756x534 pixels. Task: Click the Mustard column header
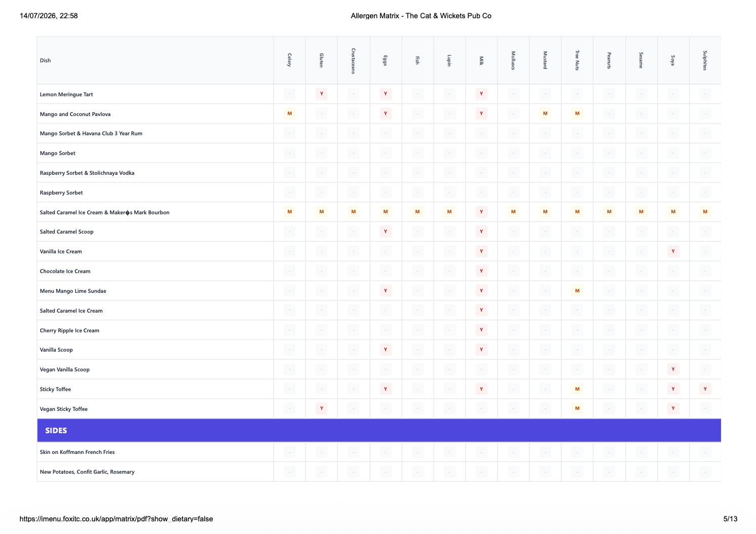(x=545, y=60)
